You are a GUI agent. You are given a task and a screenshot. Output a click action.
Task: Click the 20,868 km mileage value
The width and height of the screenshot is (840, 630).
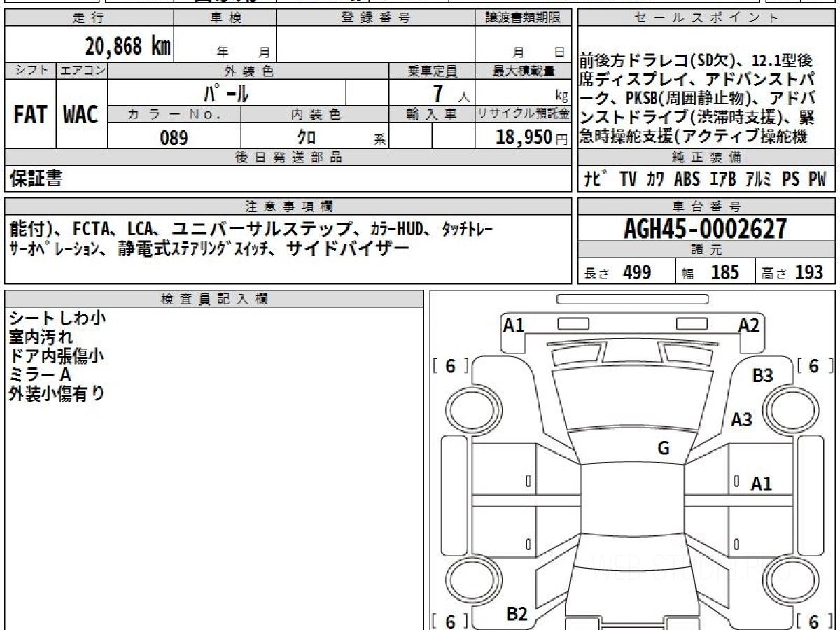tap(127, 46)
